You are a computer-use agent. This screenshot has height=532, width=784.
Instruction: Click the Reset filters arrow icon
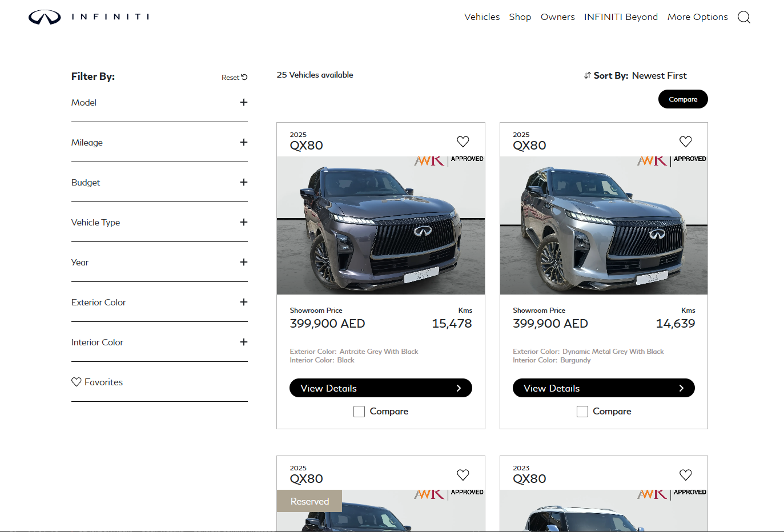point(244,77)
